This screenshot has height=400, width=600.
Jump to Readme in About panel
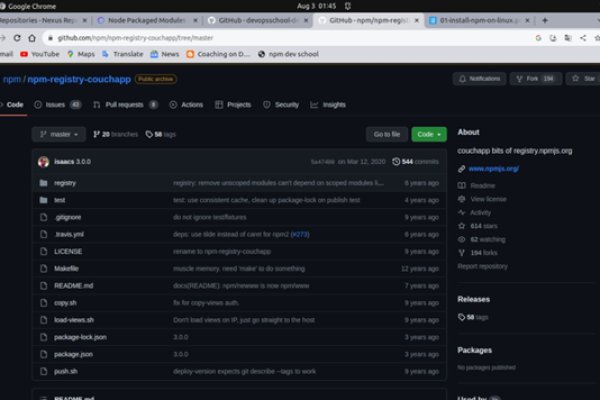pos(482,186)
